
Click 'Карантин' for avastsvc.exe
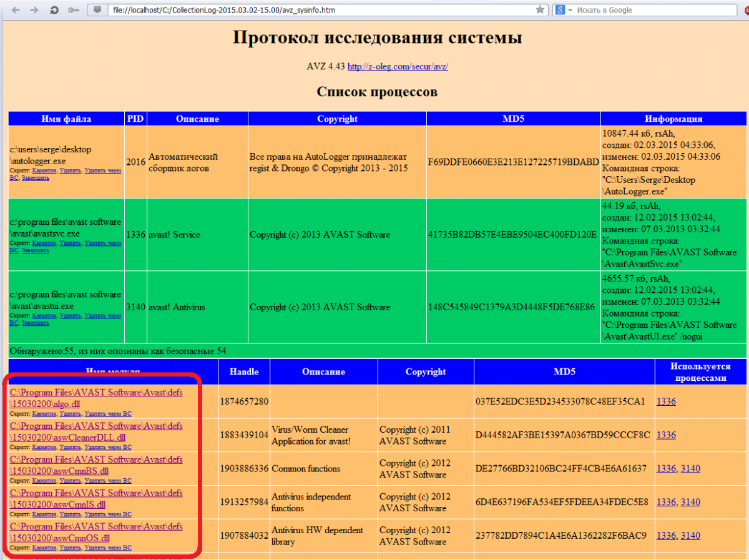[44, 243]
